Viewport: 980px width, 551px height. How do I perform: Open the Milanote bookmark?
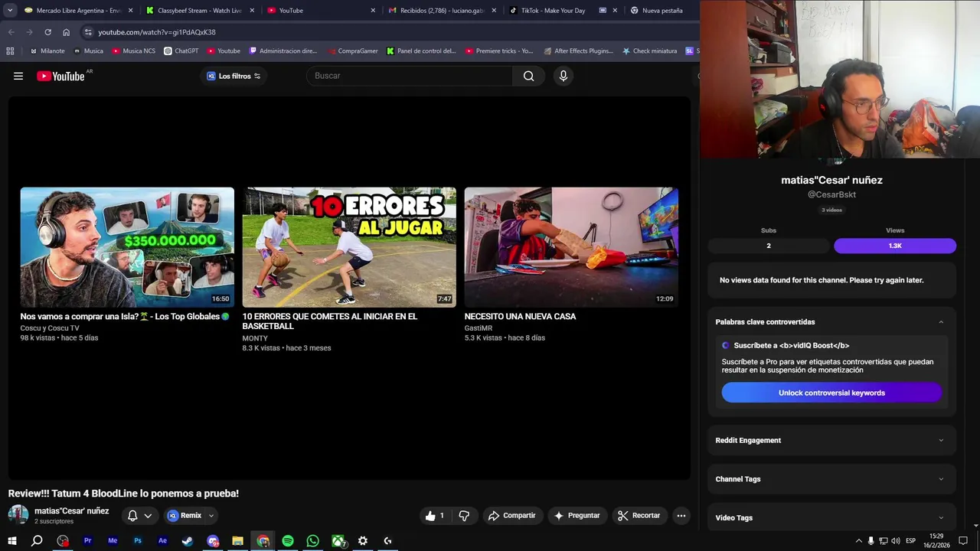click(x=47, y=51)
